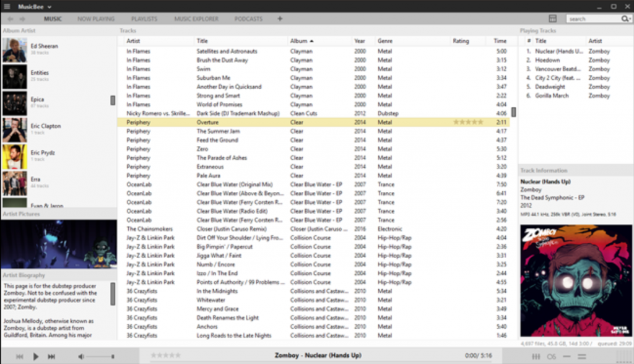Grab the tracks list scrollbar handle

pyautogui.click(x=513, y=112)
